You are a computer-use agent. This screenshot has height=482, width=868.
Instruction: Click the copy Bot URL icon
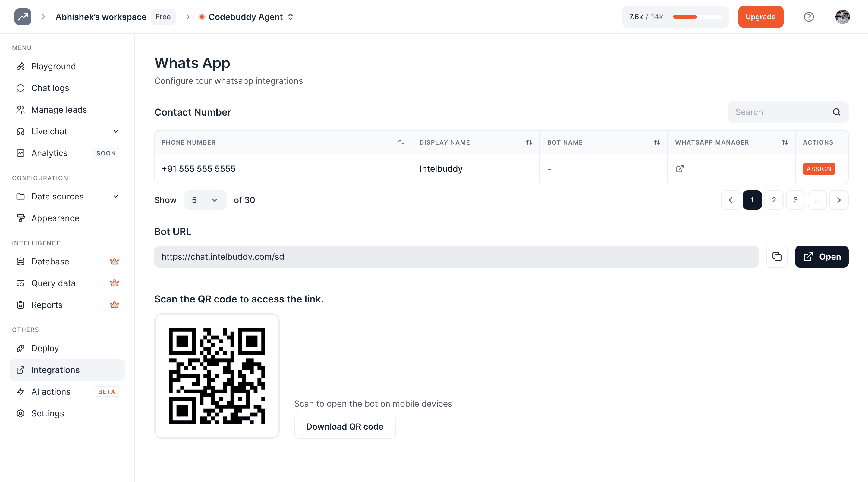click(777, 257)
